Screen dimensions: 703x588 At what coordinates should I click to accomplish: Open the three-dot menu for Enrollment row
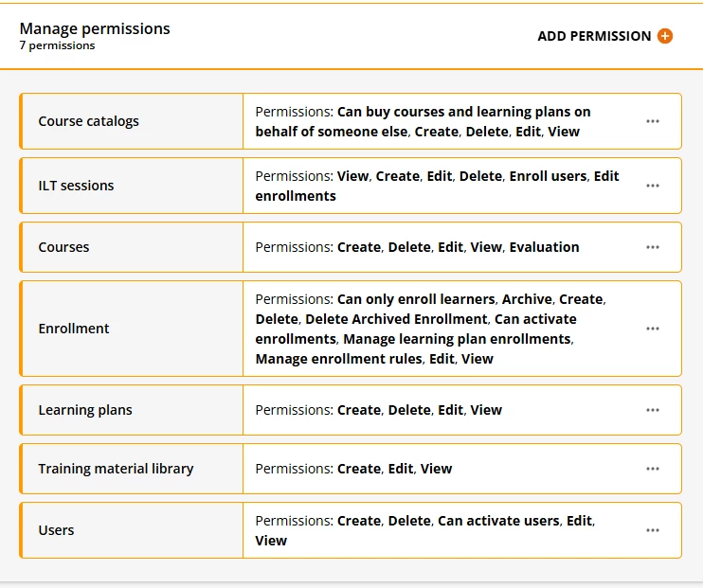tap(653, 329)
